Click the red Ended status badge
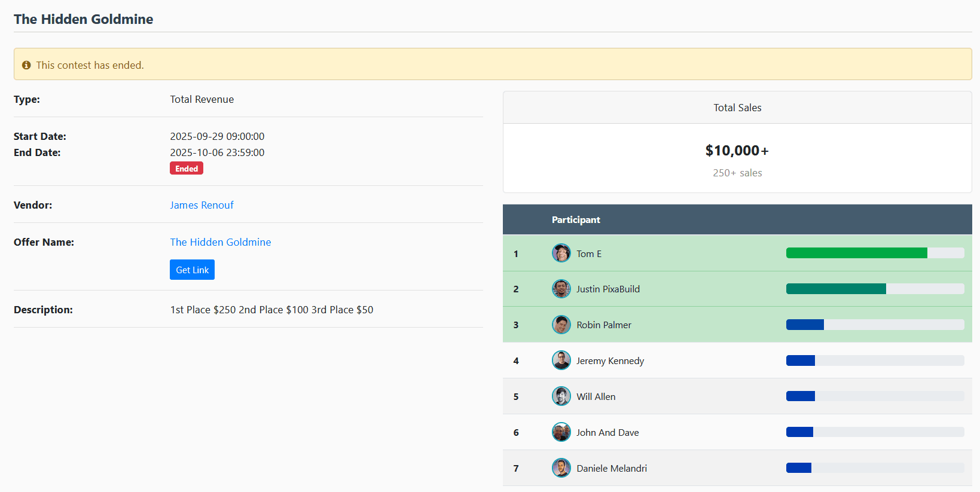 186,169
